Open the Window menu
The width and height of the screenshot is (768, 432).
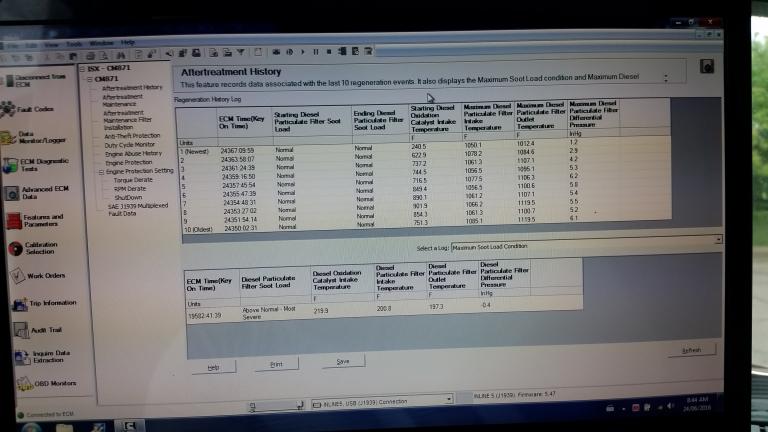point(101,43)
